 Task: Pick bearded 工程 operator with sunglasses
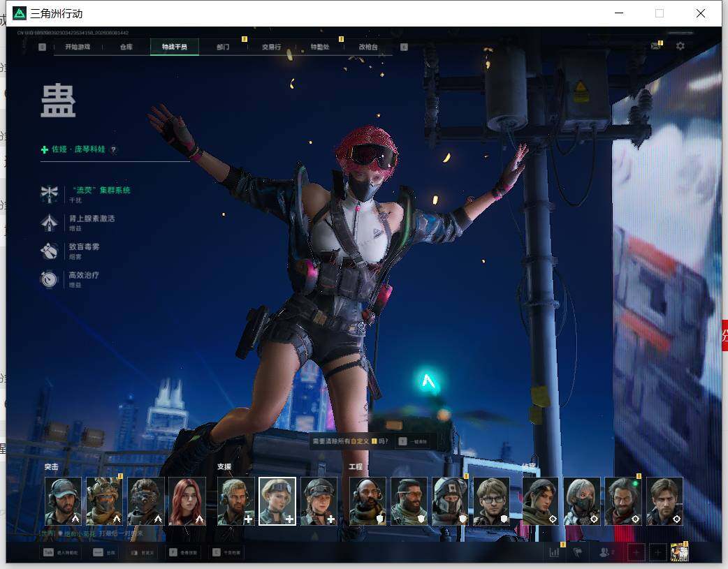409,501
